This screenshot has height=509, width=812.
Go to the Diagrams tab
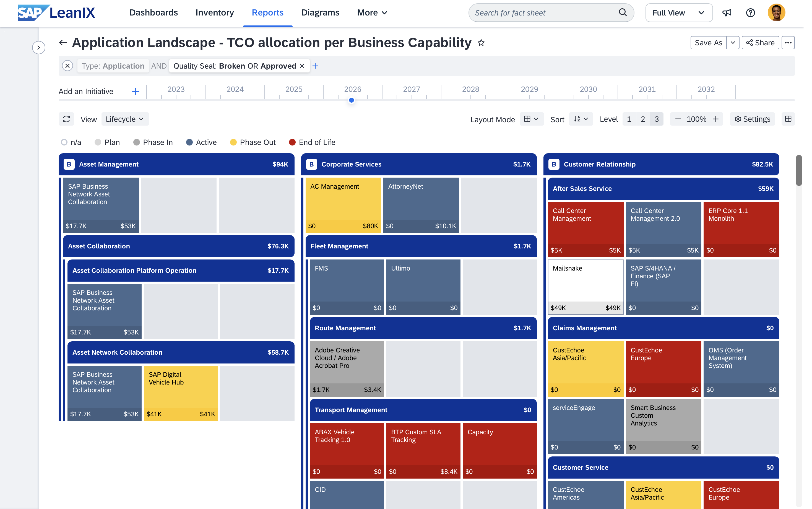(x=320, y=13)
